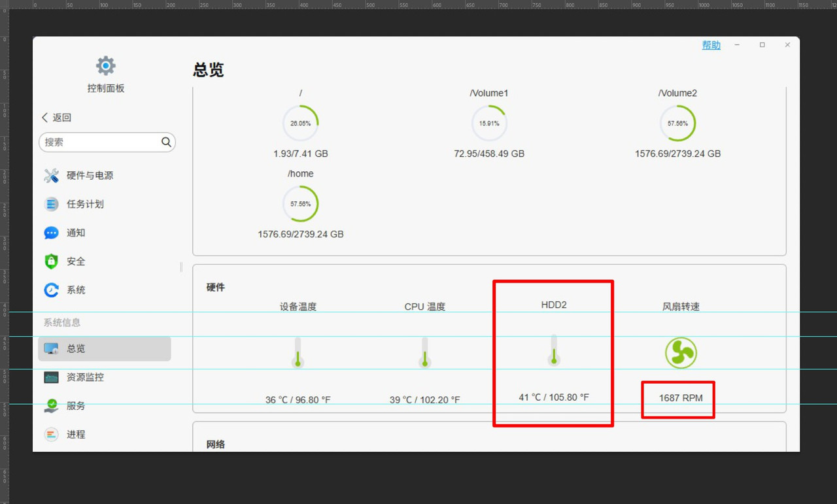The width and height of the screenshot is (837, 504).
Task: Click the 网络 section heading
Action: 216,445
